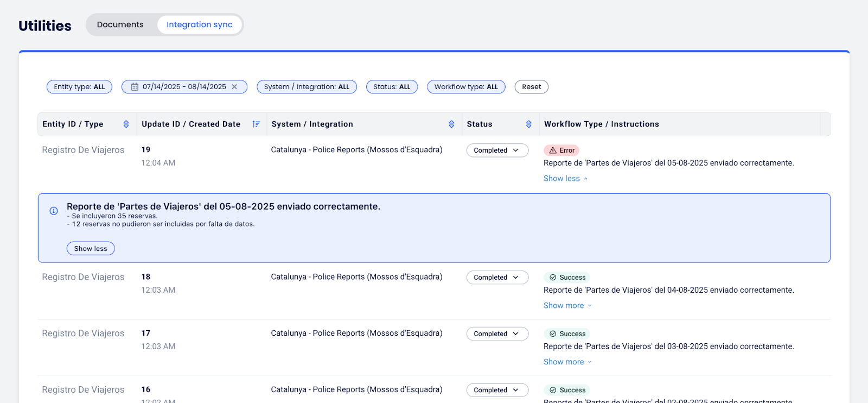
Task: Open the Entity type: ALL filter
Action: [79, 87]
